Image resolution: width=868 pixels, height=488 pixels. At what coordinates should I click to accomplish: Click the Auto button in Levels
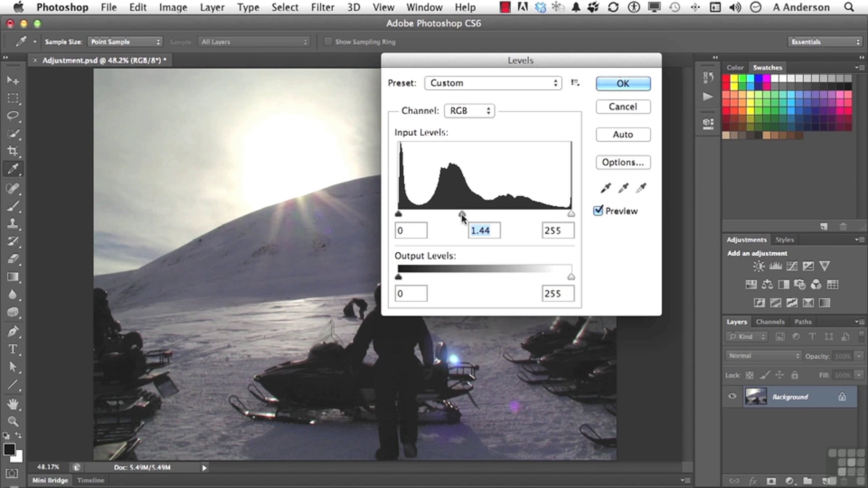coord(623,134)
